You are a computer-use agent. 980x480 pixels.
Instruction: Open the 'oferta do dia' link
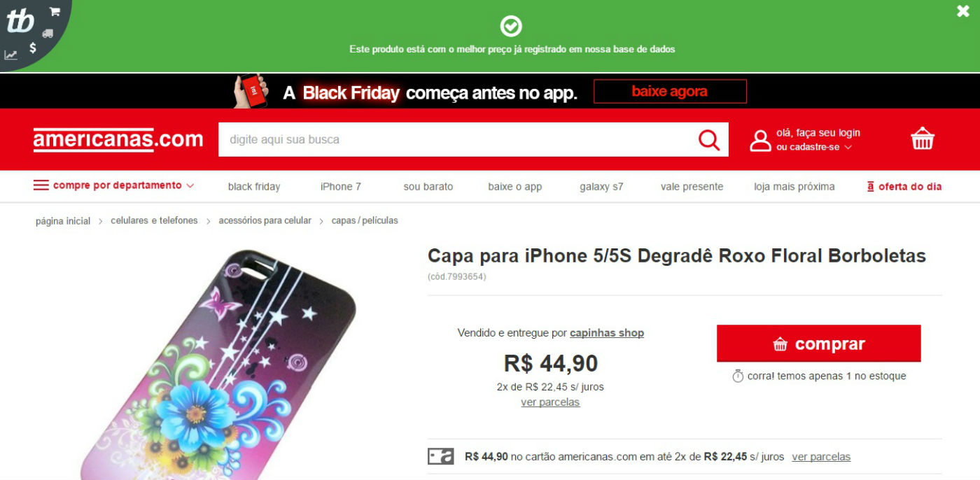coord(904,187)
